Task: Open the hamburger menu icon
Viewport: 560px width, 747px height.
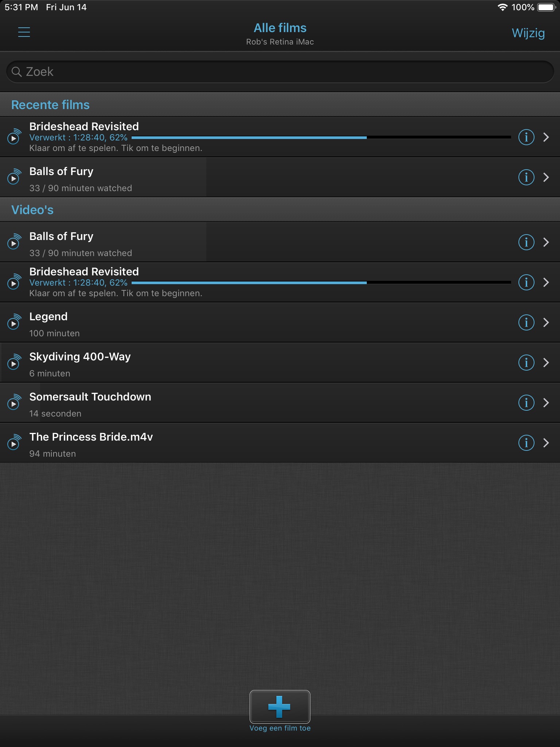Action: (24, 32)
